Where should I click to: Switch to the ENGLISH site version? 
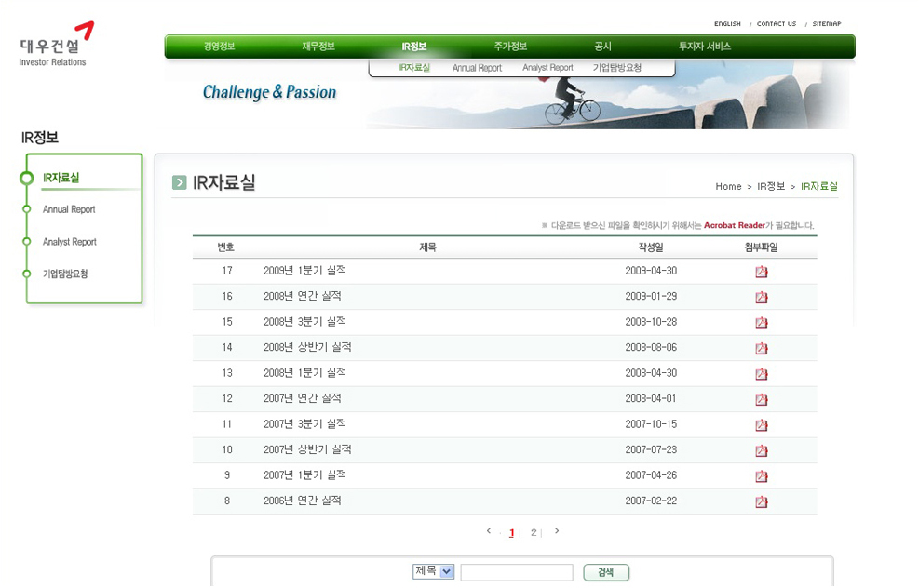tap(727, 24)
